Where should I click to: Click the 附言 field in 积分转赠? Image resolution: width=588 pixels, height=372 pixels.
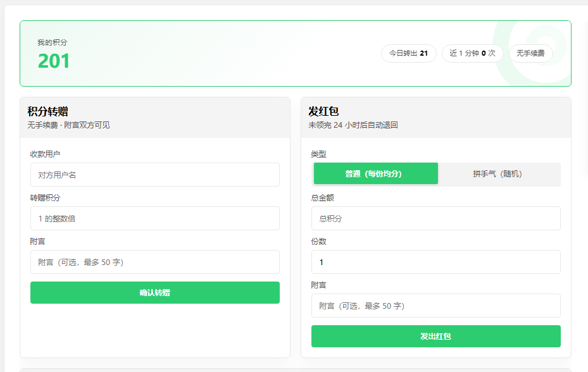click(155, 262)
